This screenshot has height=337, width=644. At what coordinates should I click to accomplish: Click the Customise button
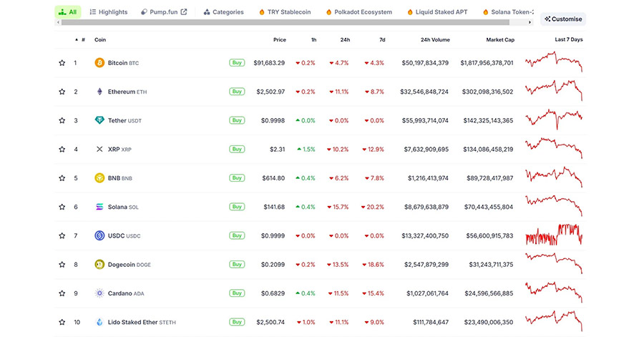coord(563,19)
